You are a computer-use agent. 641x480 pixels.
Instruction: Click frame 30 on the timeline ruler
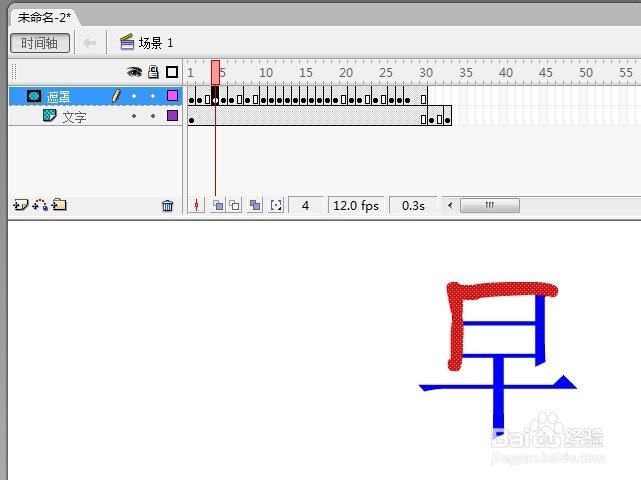coord(426,73)
